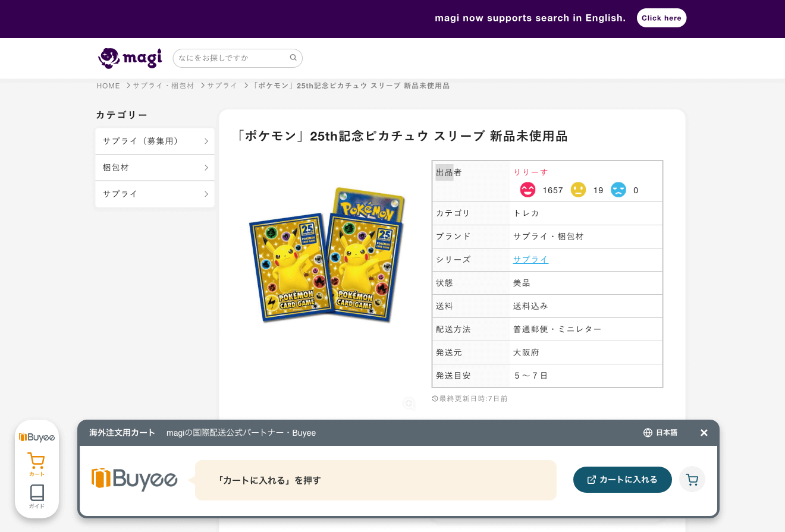The height and width of the screenshot is (532, 785).
Task: Click the 美品 condition value
Action: point(522,282)
